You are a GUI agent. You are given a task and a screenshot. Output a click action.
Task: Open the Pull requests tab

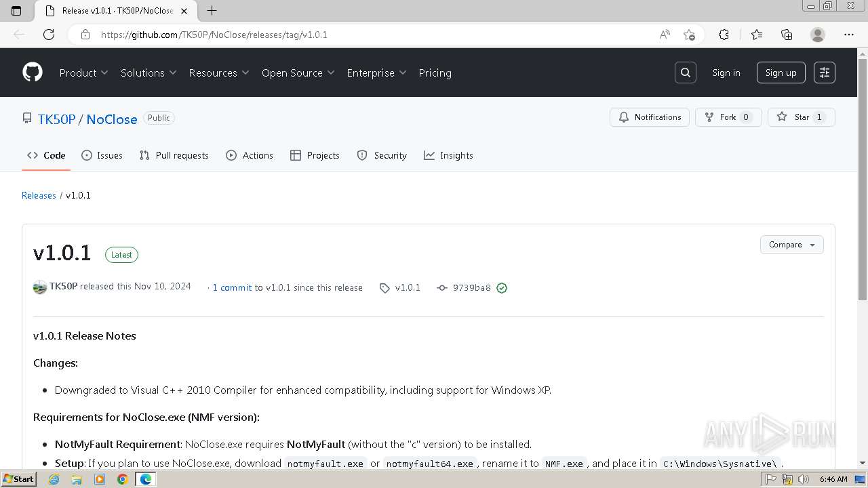tap(174, 155)
